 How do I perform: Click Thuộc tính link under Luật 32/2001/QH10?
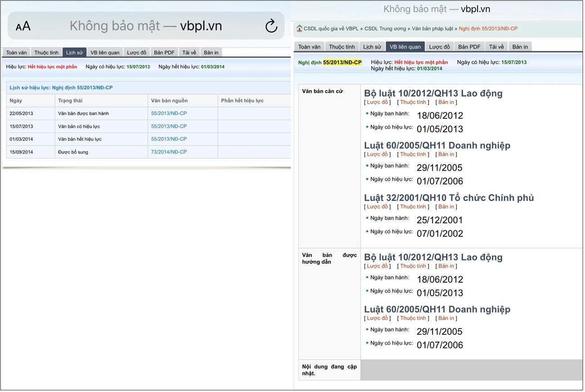(x=413, y=207)
